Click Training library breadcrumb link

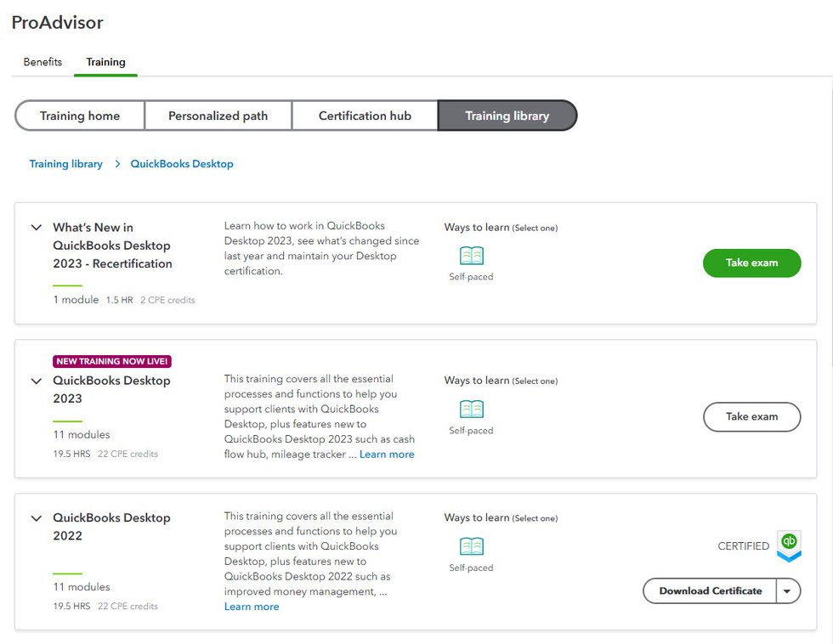tap(66, 164)
